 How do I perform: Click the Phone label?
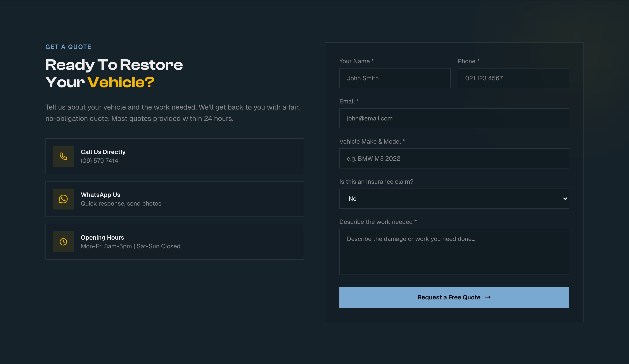click(468, 61)
